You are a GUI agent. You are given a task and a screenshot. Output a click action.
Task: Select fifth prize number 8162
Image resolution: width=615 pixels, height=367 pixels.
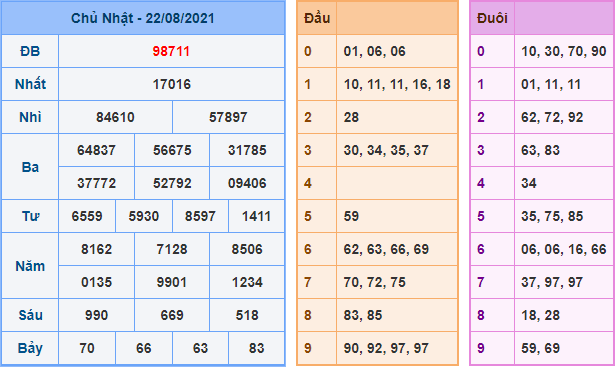click(x=96, y=249)
